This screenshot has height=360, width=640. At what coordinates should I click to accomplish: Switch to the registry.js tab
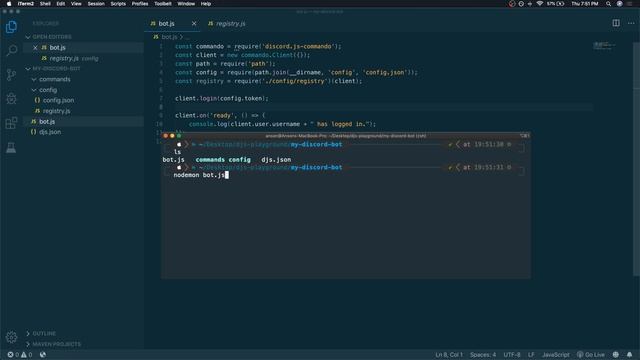[x=227, y=24]
